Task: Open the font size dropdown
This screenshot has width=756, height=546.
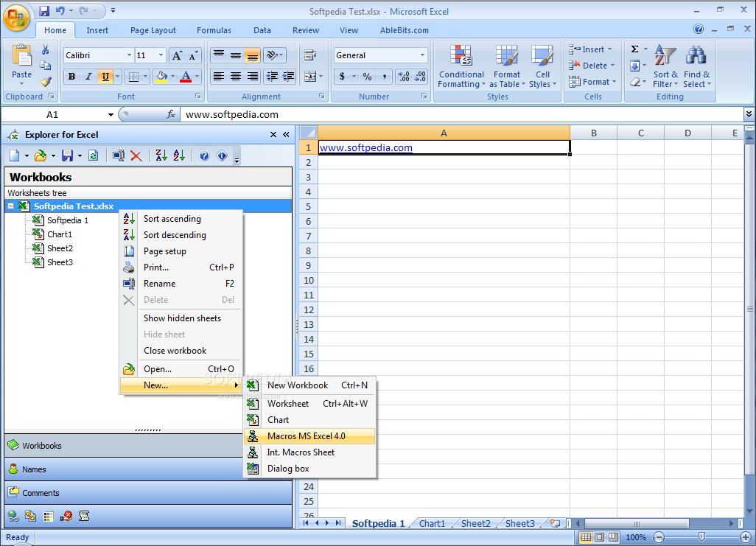Action: (161, 55)
